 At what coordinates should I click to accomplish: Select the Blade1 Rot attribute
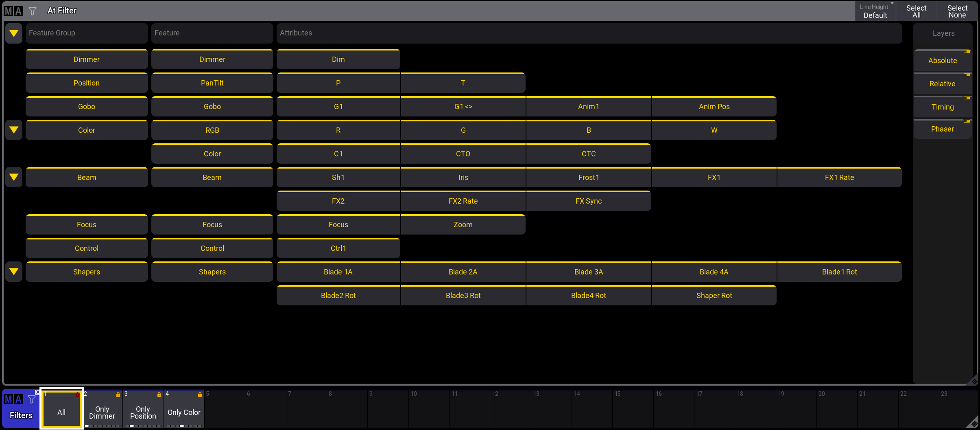click(839, 272)
